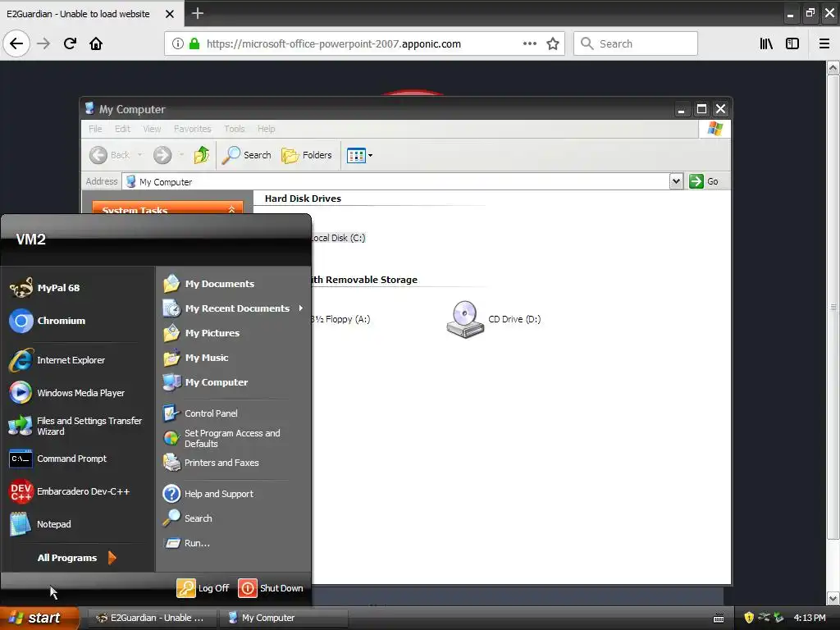840x630 pixels.
Task: Click the Shut Down button
Action: (x=271, y=587)
